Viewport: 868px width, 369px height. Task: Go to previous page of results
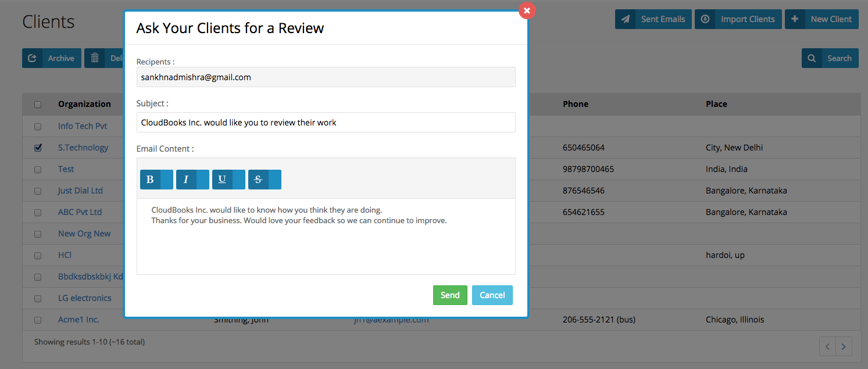tap(828, 347)
